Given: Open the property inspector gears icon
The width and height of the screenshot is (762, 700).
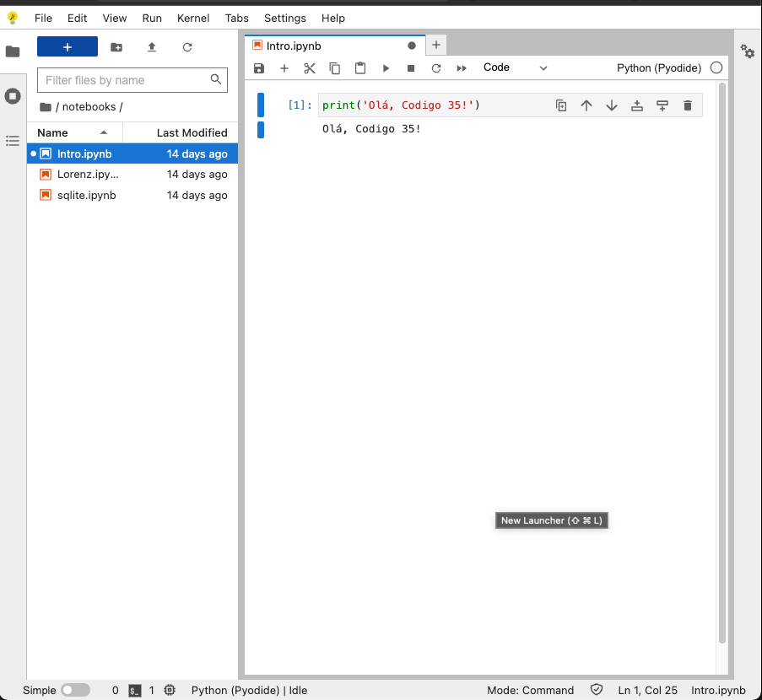Looking at the screenshot, I should click(x=748, y=51).
